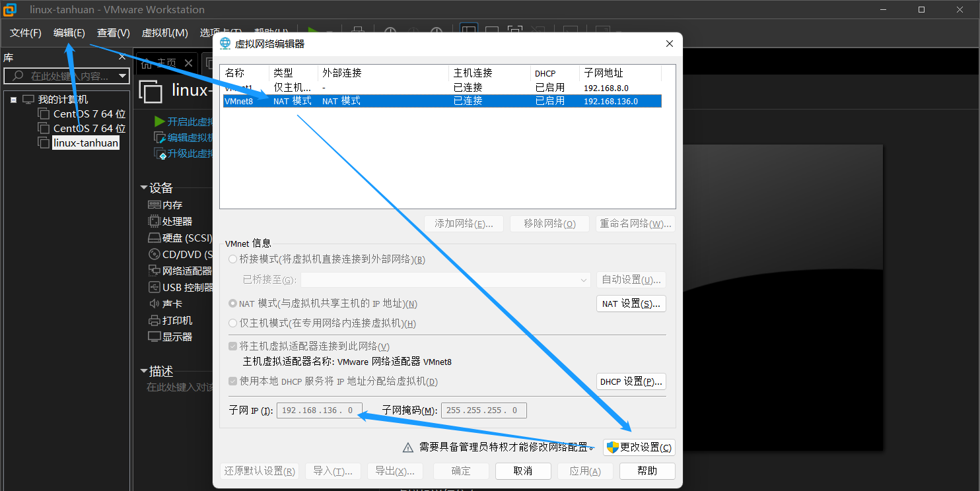
Task: Select the VMnet8 NAT 模式 network row
Action: [x=442, y=101]
